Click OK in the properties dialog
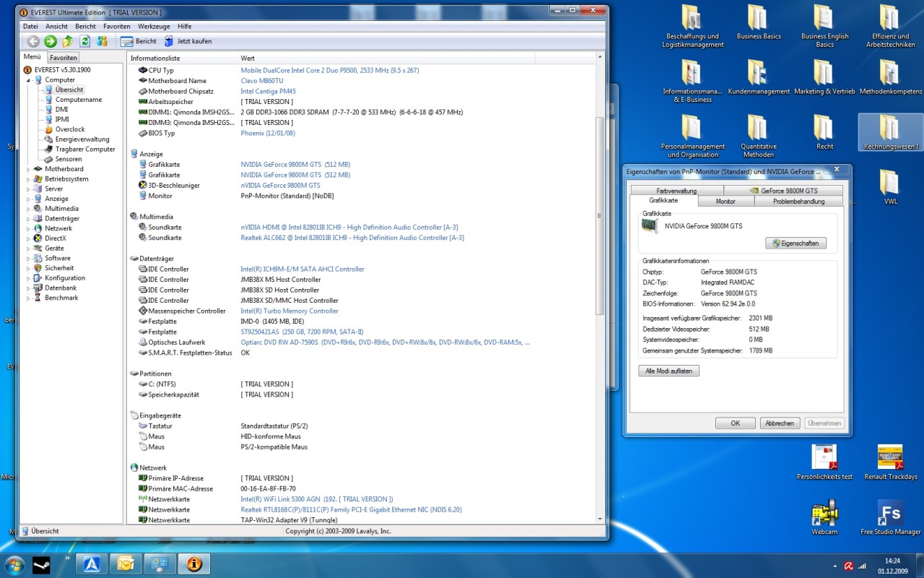The image size is (924, 578). click(x=735, y=423)
